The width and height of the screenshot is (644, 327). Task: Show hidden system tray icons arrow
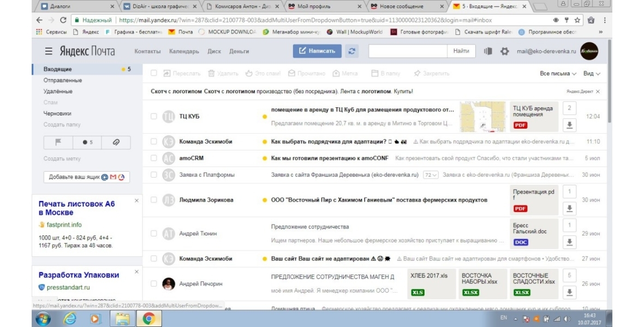click(x=515, y=319)
